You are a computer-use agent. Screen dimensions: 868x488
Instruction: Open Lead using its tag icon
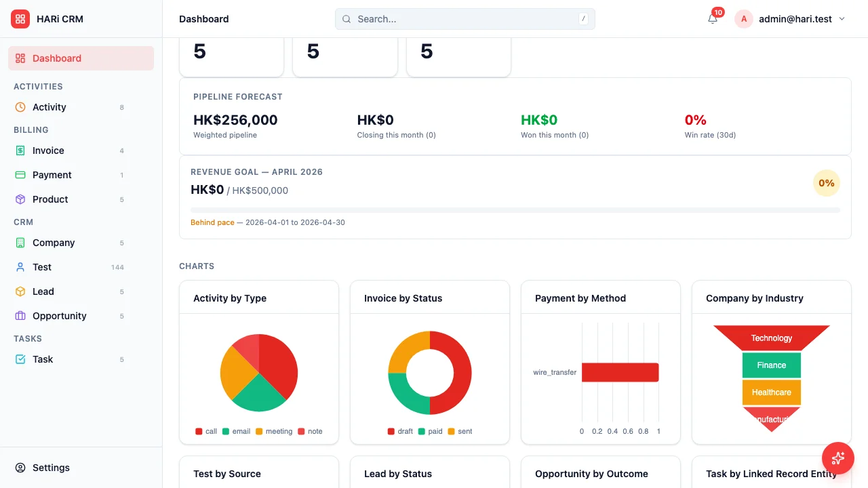tap(19, 291)
